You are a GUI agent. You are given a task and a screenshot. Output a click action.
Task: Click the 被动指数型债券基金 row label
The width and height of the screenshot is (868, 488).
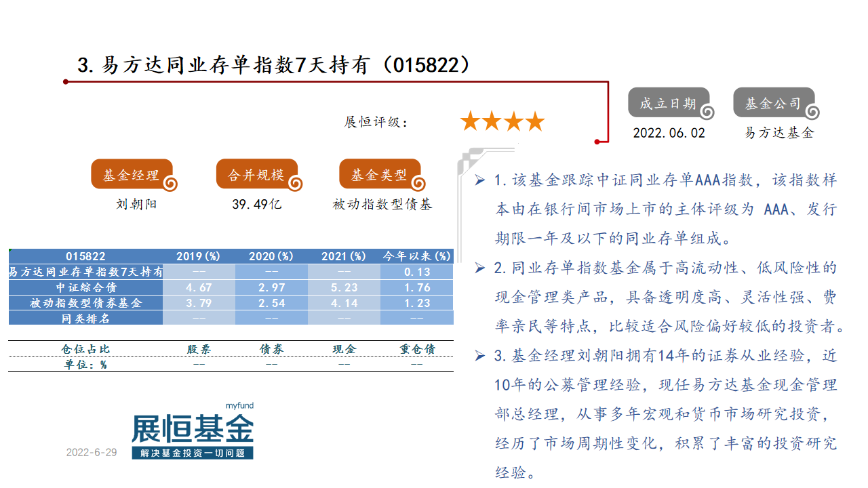tap(85, 303)
